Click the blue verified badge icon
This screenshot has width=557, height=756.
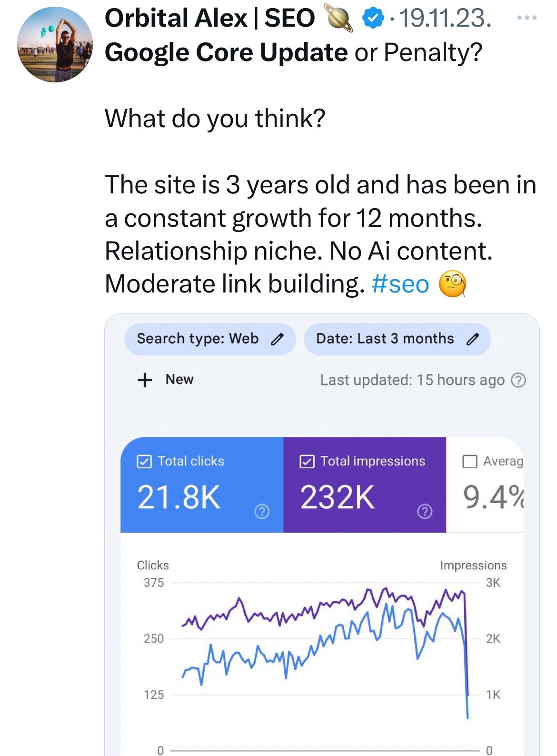pos(373,19)
